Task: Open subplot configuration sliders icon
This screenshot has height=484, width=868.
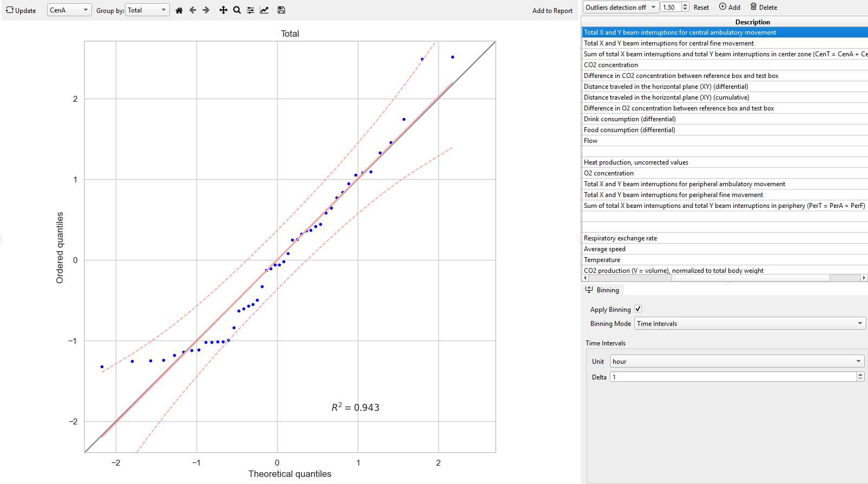Action: pyautogui.click(x=251, y=10)
